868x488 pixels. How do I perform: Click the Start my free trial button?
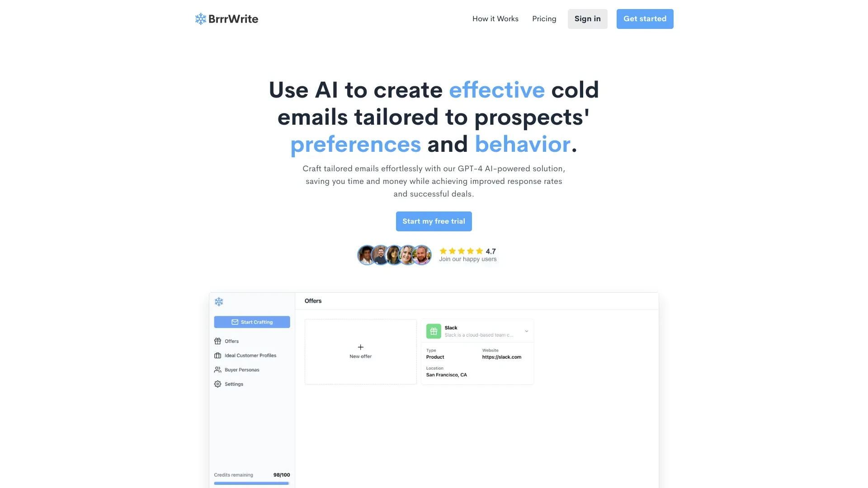click(x=434, y=221)
